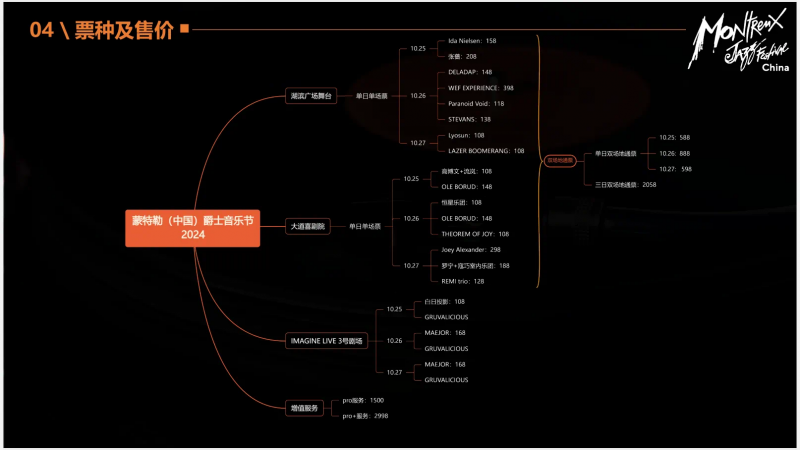The image size is (800, 450).
Task: Click the 恒星乐团: 108 entry
Action: (x=462, y=203)
